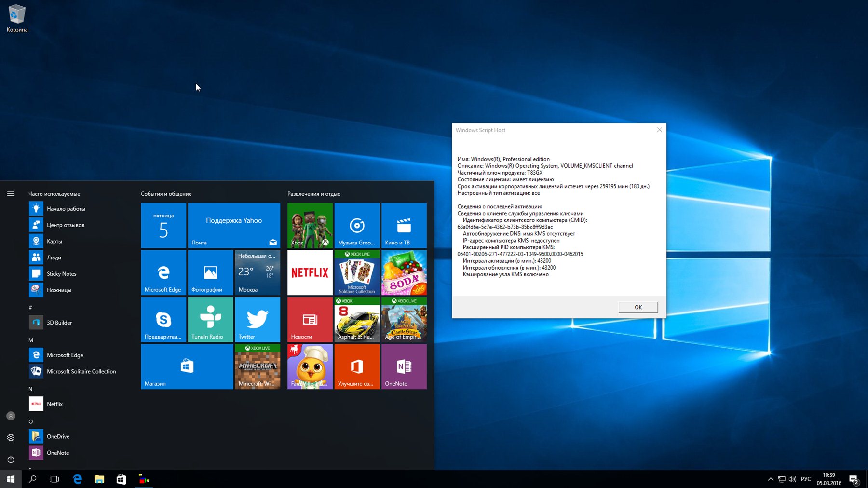Open Microsoft Solitaire Collection tile
The image size is (868, 488).
click(x=357, y=272)
